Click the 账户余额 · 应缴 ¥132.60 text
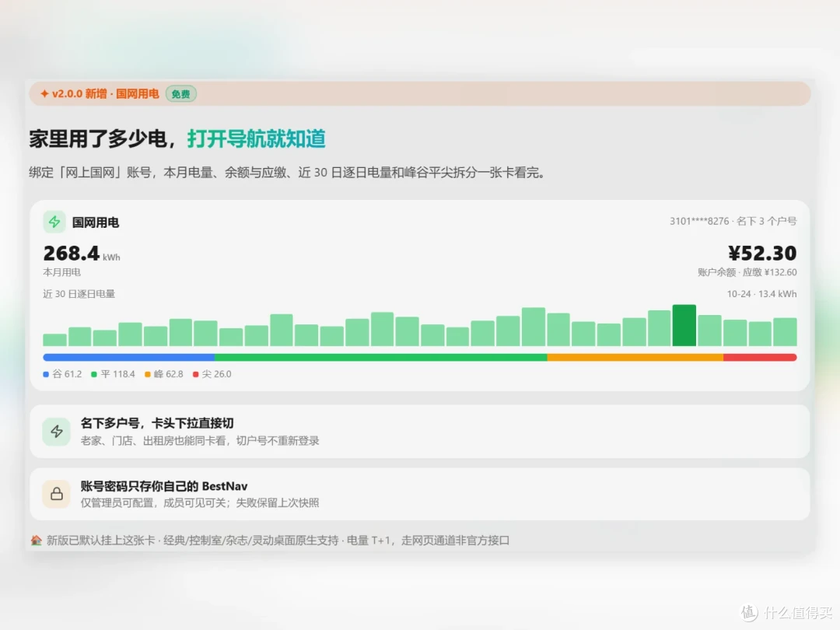This screenshot has width=840, height=630. tap(747, 272)
